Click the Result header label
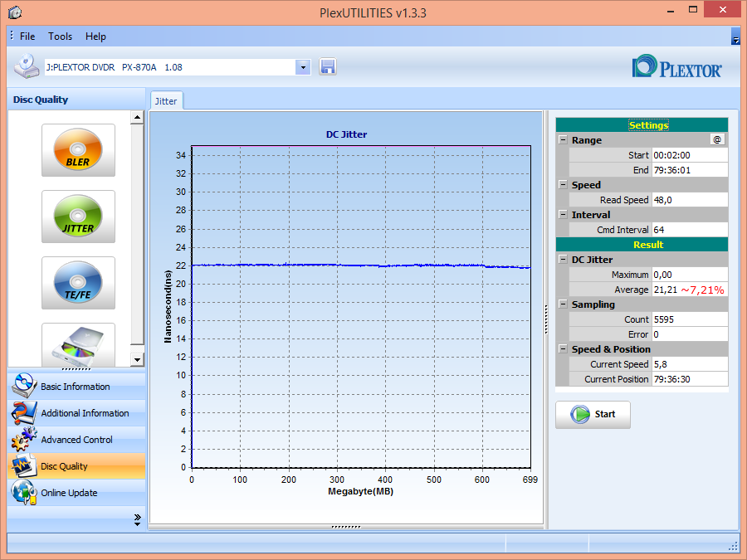This screenshot has height=560, width=747. click(648, 245)
